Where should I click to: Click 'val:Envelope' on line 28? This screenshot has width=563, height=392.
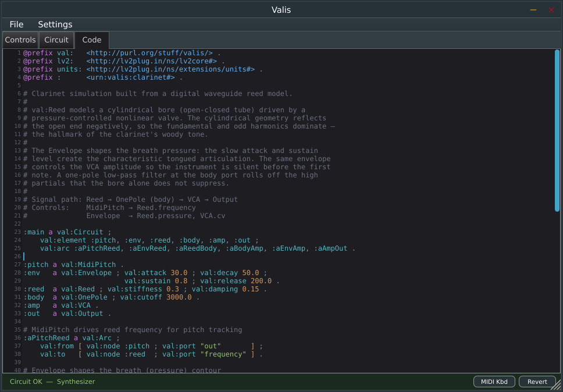86,273
